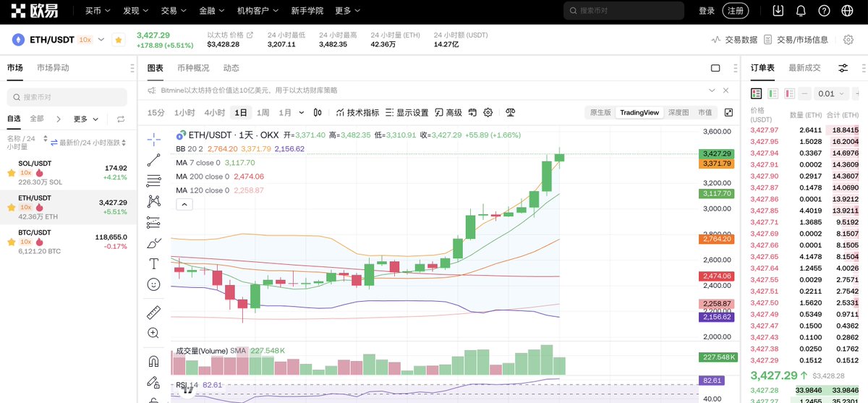Open 技术指标 indicators button

tap(358, 112)
